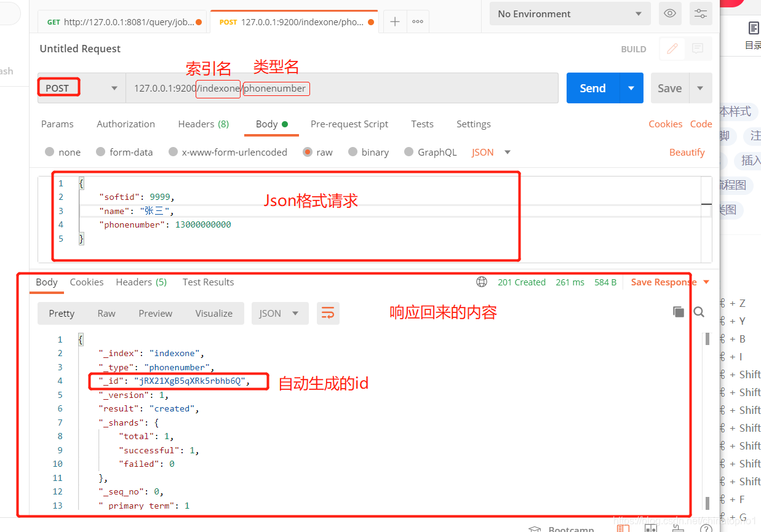Open the Headers (5) response tab
Image resolution: width=761 pixels, height=532 pixels.
(141, 282)
